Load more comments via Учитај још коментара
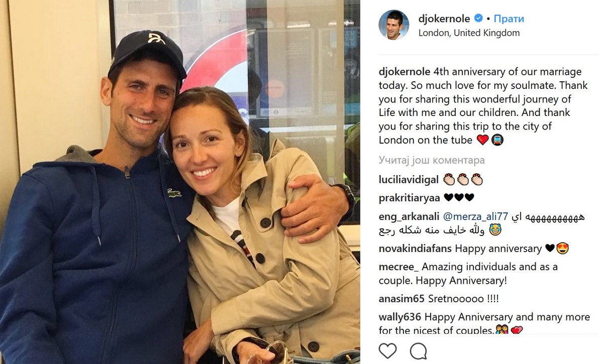 pyautogui.click(x=432, y=161)
